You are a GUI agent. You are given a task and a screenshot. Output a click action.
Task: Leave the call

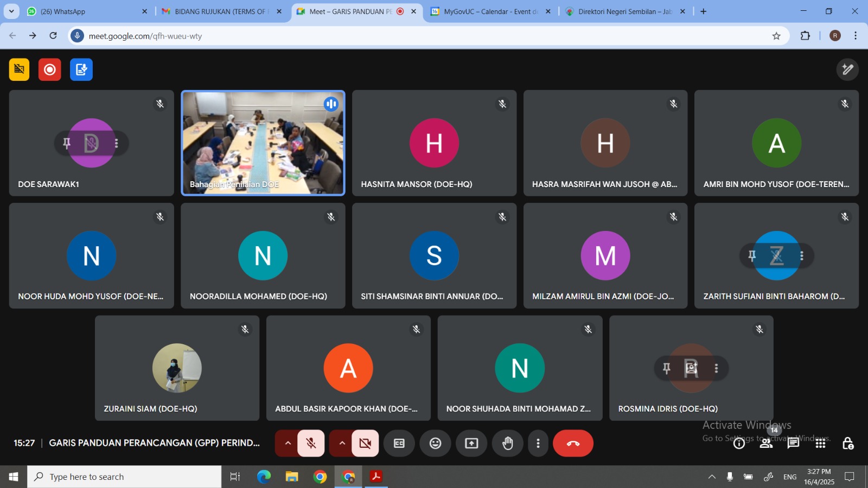573,444
